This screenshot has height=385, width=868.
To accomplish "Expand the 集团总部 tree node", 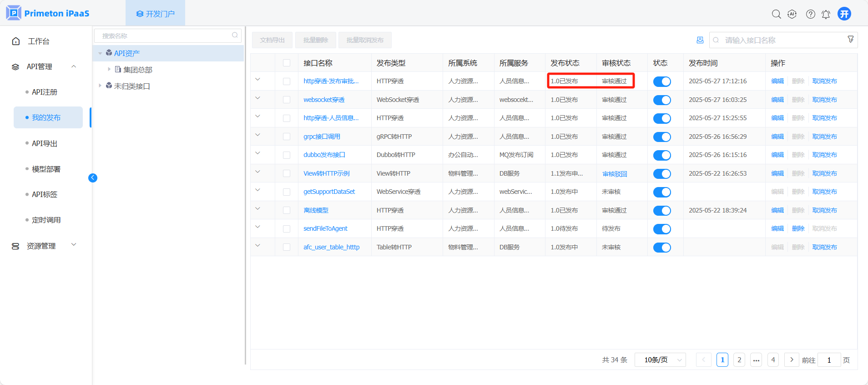I will [109, 69].
